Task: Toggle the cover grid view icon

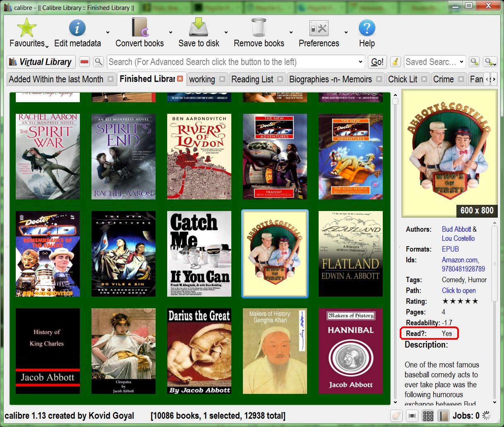Action: [428, 416]
